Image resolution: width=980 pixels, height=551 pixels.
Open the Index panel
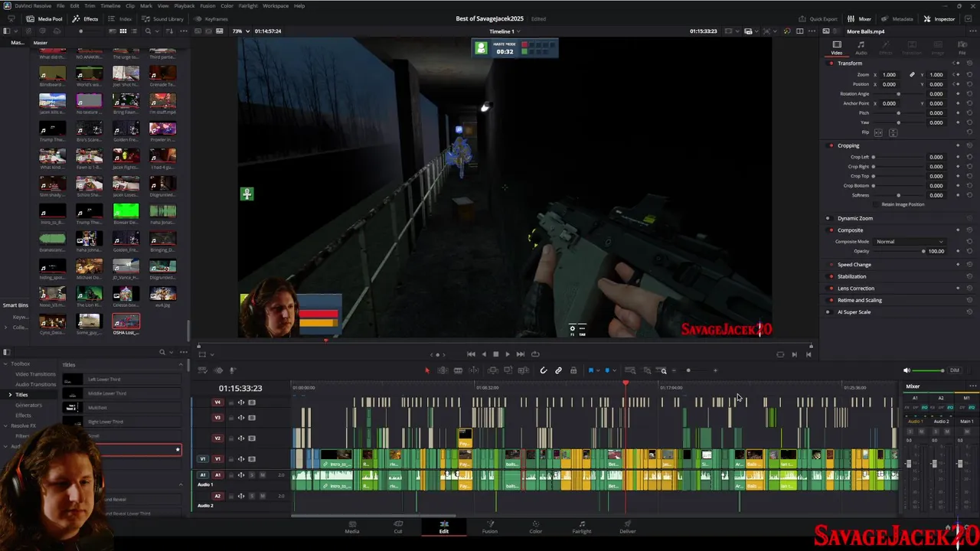(120, 18)
